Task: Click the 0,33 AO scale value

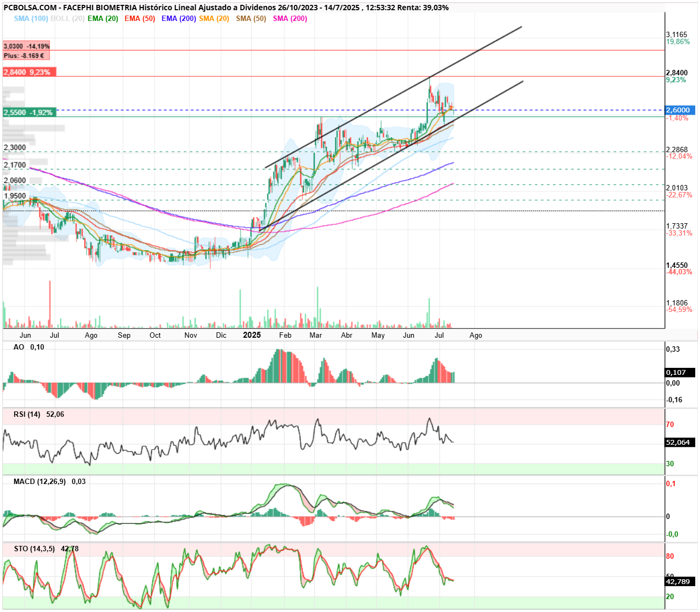Action: [x=673, y=349]
